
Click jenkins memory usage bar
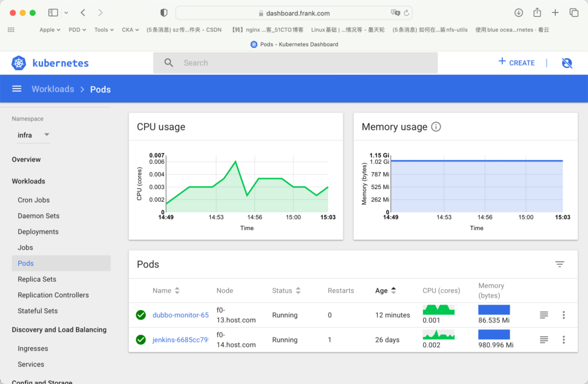coord(494,335)
